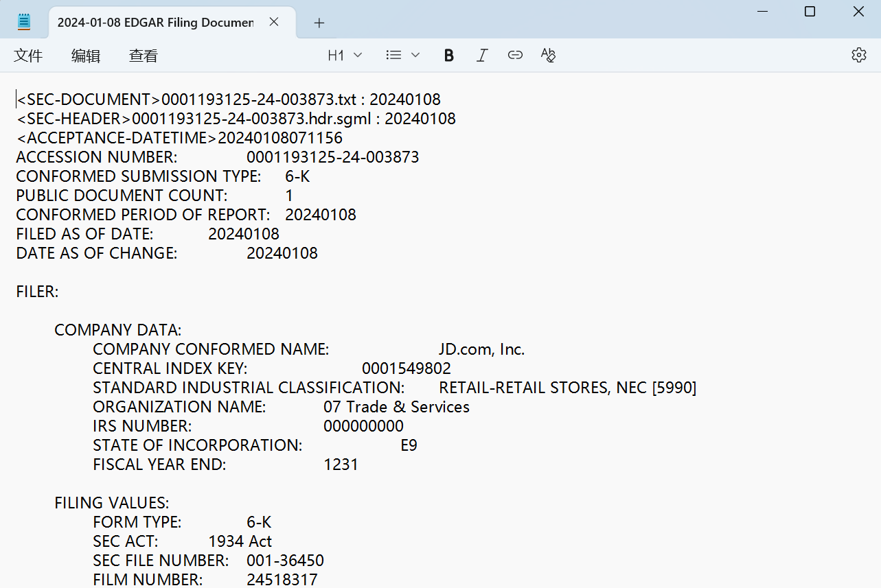Open the 编辑 menu

pyautogui.click(x=86, y=56)
